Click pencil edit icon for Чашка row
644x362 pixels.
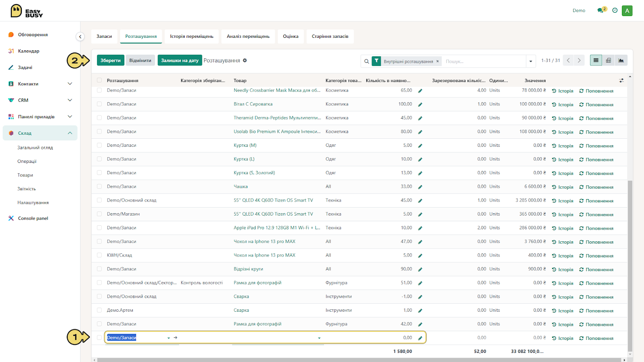(x=420, y=187)
